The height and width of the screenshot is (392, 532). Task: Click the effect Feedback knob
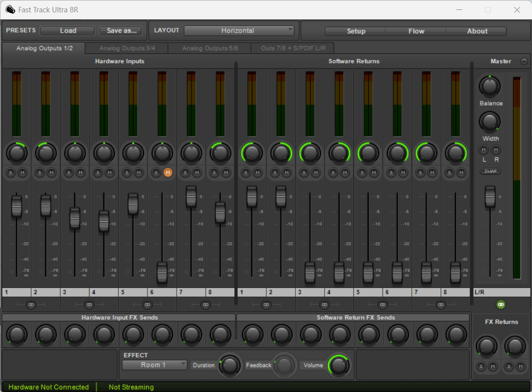pyautogui.click(x=285, y=365)
